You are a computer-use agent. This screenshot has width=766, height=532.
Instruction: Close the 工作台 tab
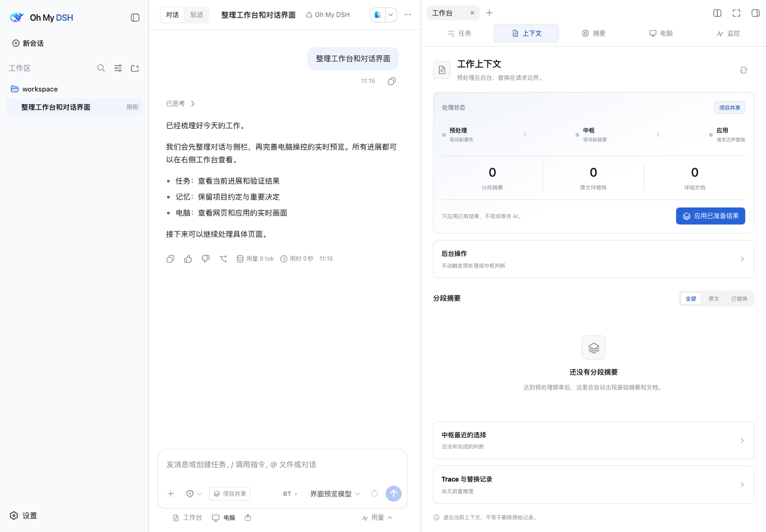472,13
